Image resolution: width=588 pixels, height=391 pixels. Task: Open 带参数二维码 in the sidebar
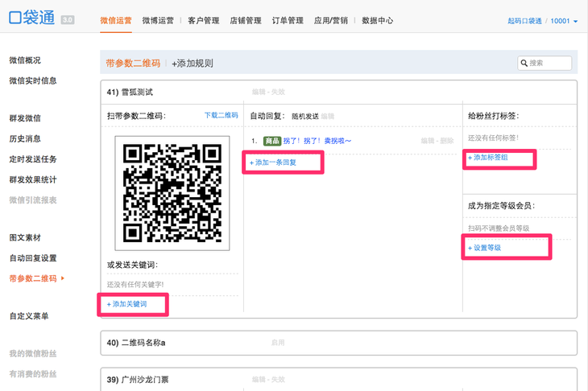(33, 278)
